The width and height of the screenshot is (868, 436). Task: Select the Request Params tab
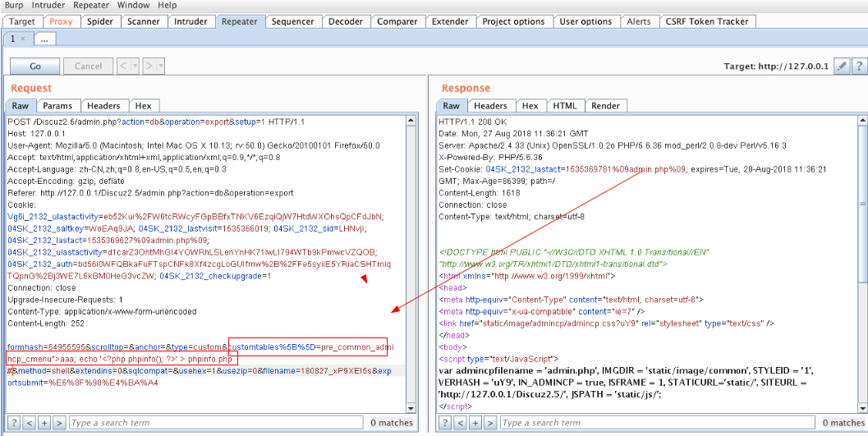[58, 106]
